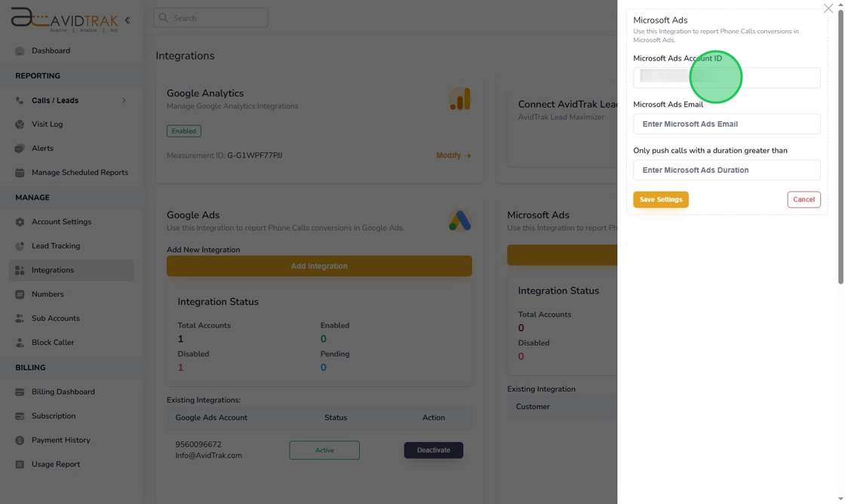The width and height of the screenshot is (845, 504).
Task: Click the Cancel button
Action: coord(804,199)
